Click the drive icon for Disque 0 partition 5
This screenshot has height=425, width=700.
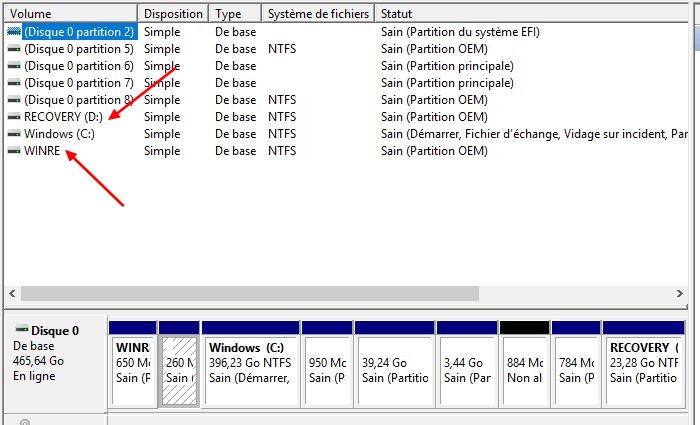(x=14, y=49)
